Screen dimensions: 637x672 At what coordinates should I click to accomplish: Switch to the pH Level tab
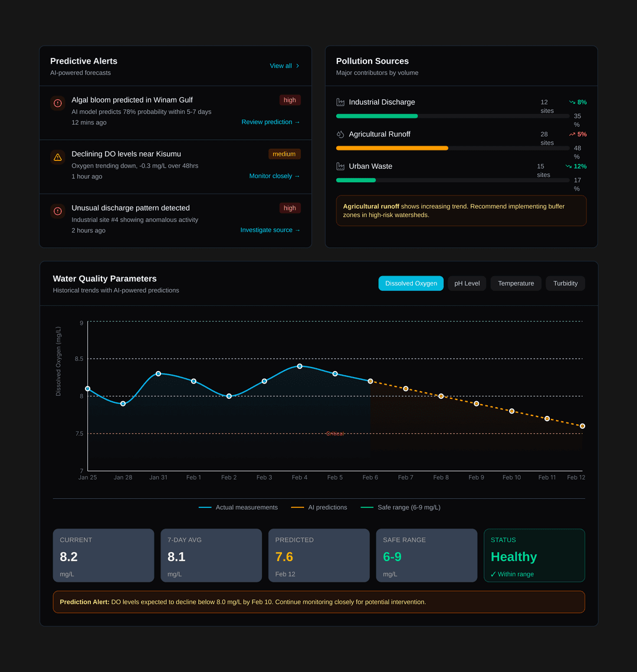[467, 283]
